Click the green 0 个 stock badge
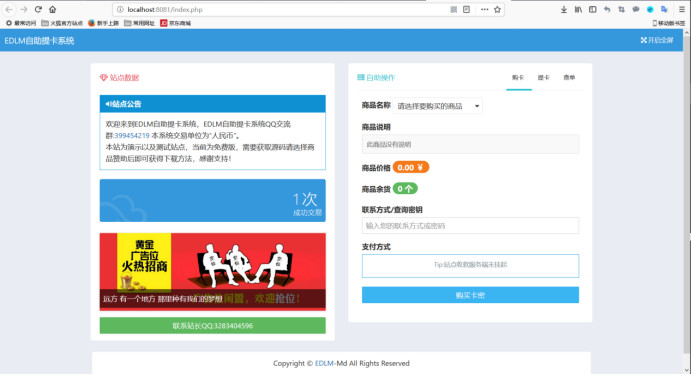692x375 pixels. (x=405, y=189)
